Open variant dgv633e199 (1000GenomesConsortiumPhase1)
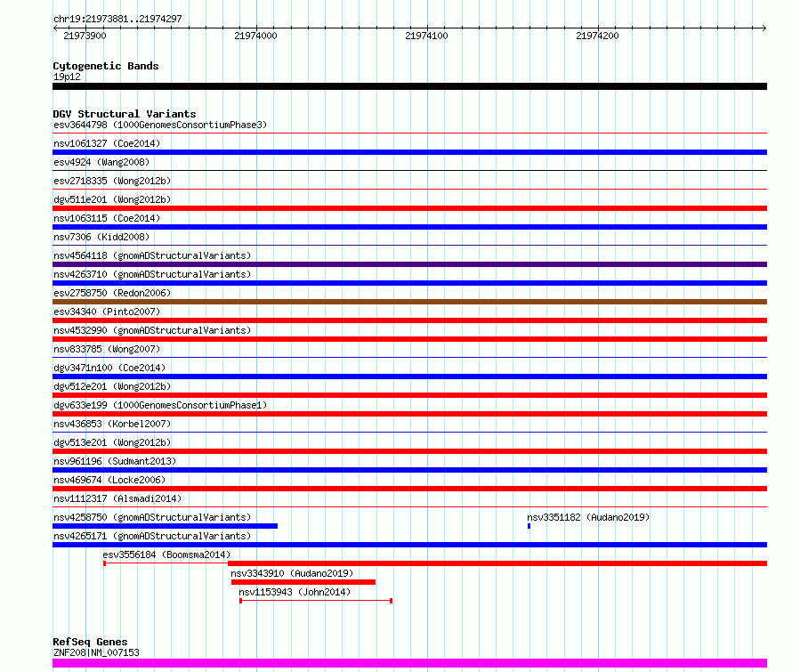 (x=160, y=405)
